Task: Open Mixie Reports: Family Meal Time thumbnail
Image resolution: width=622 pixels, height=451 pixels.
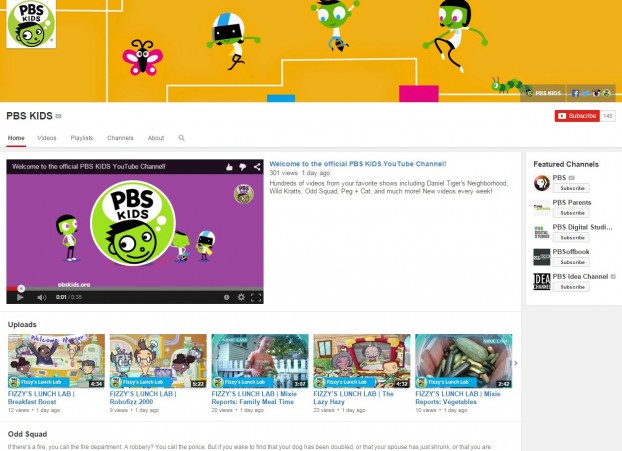Action: click(260, 361)
